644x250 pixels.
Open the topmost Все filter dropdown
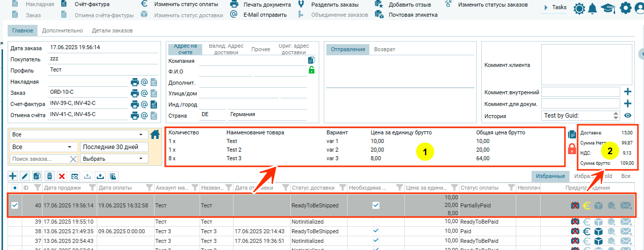click(x=78, y=135)
